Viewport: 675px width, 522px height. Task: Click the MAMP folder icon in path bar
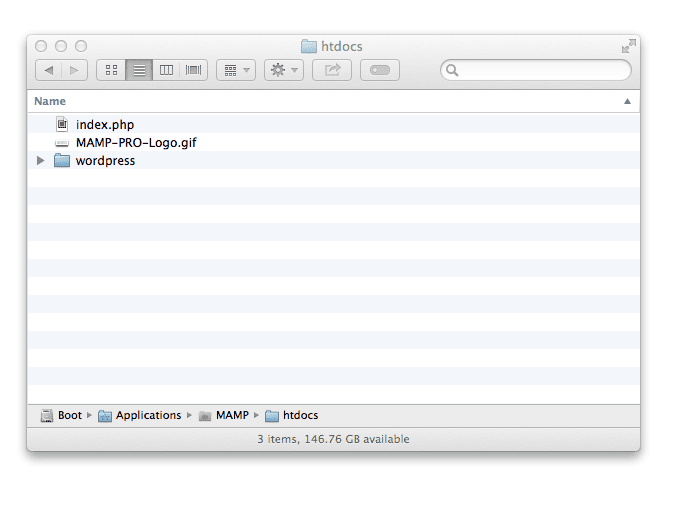[x=205, y=416]
